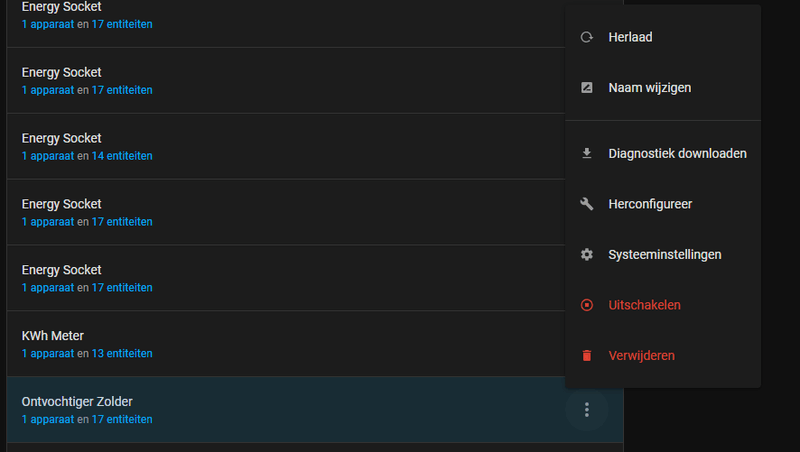Screen dimensions: 800x452
Task: Select Herlaad from the context menu
Action: pyautogui.click(x=630, y=38)
